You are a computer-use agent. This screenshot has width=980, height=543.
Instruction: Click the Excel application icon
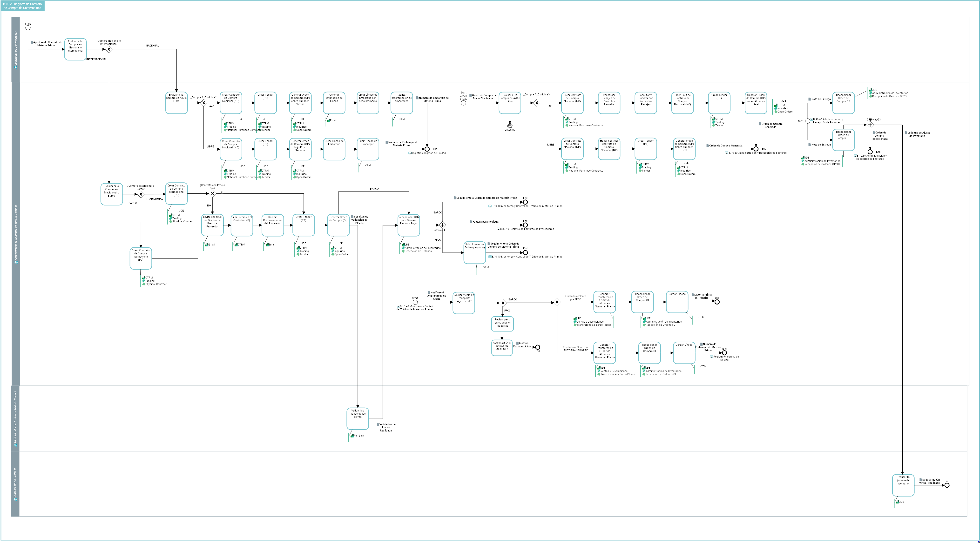(x=328, y=120)
